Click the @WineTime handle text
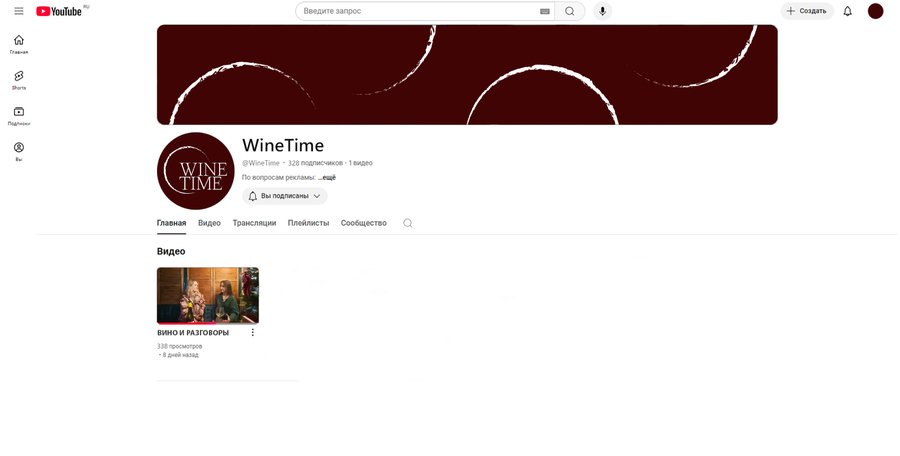 [261, 163]
